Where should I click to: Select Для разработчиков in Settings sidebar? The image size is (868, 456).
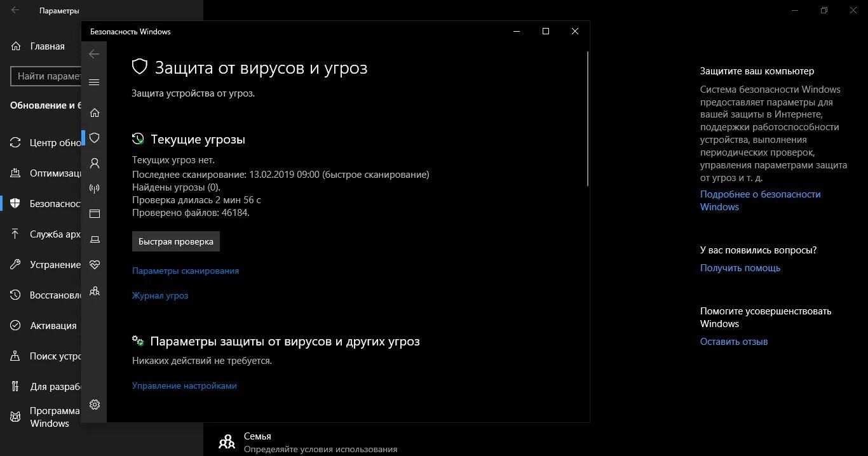41,386
